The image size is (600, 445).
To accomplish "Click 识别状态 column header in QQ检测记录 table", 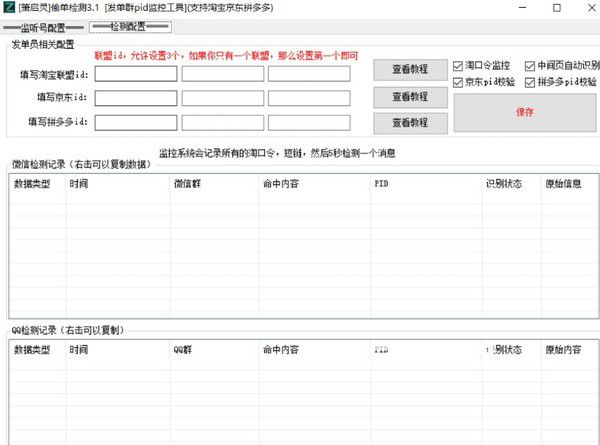I will (512, 350).
